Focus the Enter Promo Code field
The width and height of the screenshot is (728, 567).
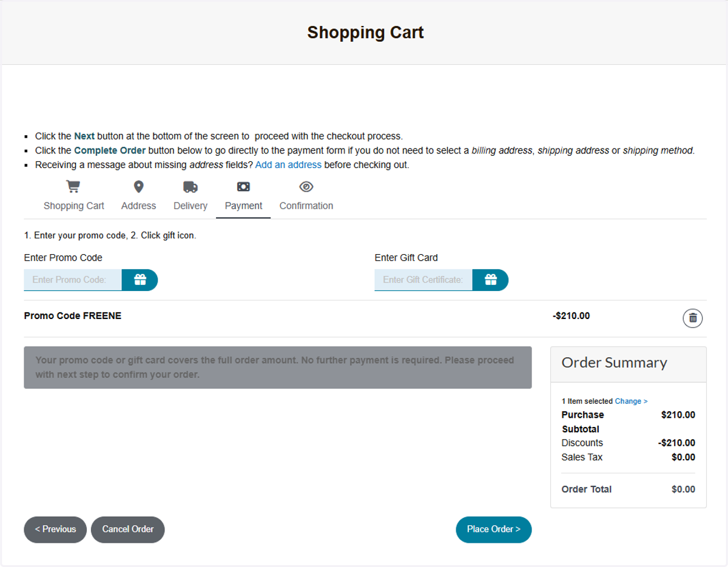click(x=73, y=280)
